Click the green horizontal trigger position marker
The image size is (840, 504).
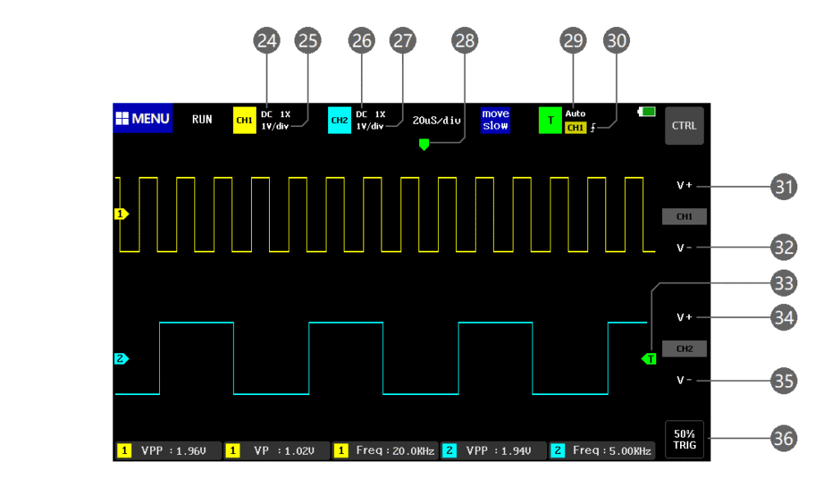point(424,144)
